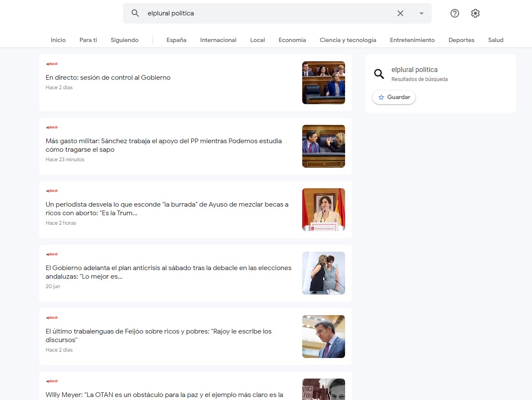Click elplural logo above plan anticrisis article
This screenshot has width=532, height=400.
tap(52, 254)
